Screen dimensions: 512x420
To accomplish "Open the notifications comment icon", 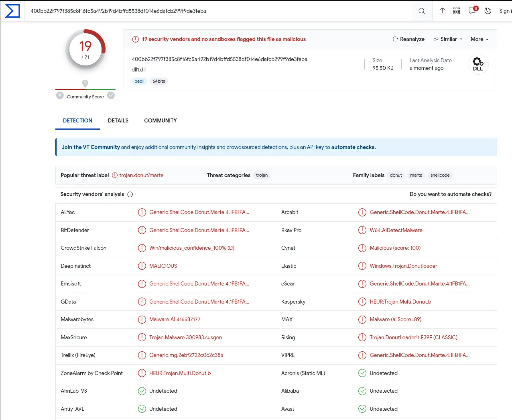I will [472, 11].
